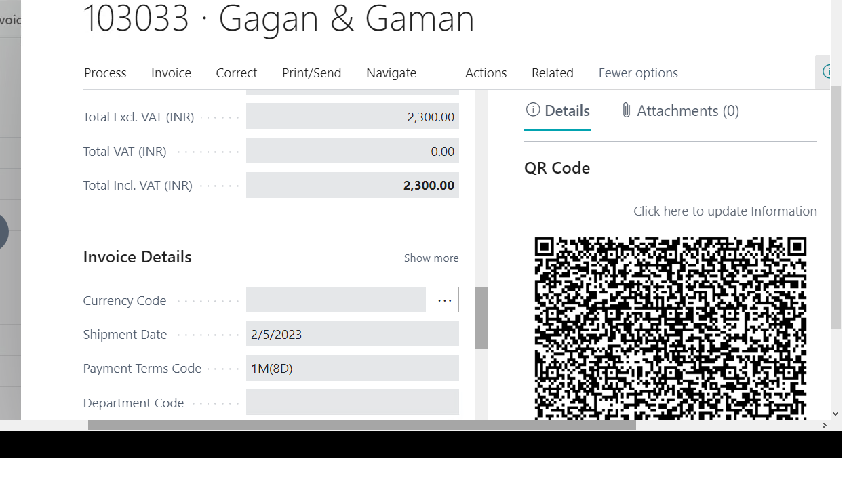The width and height of the screenshot is (868, 488).
Task: Click Fewer options
Action: click(638, 73)
